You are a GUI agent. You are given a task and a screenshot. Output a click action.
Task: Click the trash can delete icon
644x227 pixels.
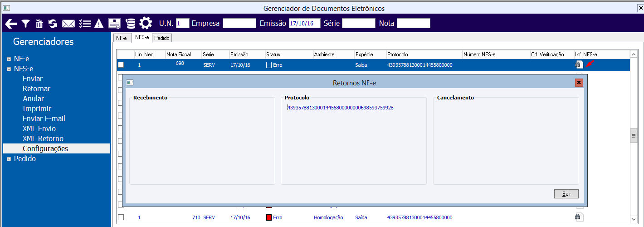[39, 24]
